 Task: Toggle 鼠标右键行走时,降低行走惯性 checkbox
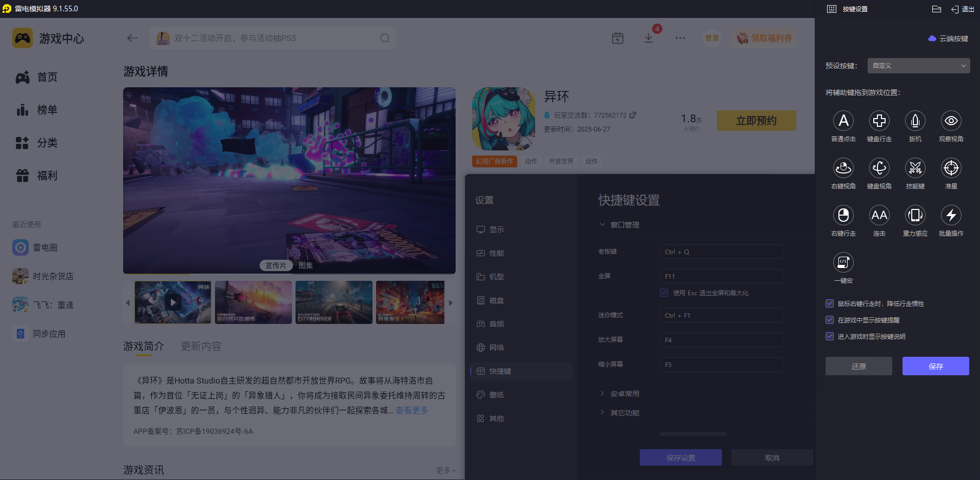tap(830, 304)
